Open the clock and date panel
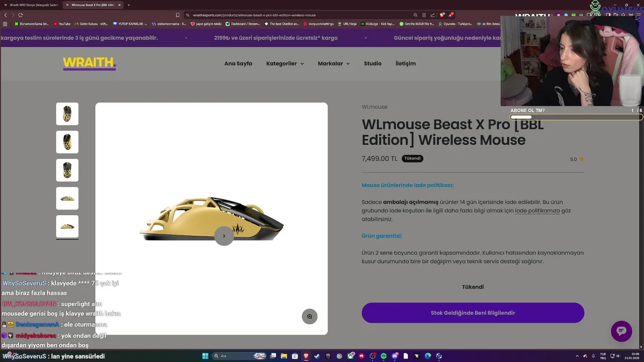The width and height of the screenshot is (644, 362). point(632,356)
